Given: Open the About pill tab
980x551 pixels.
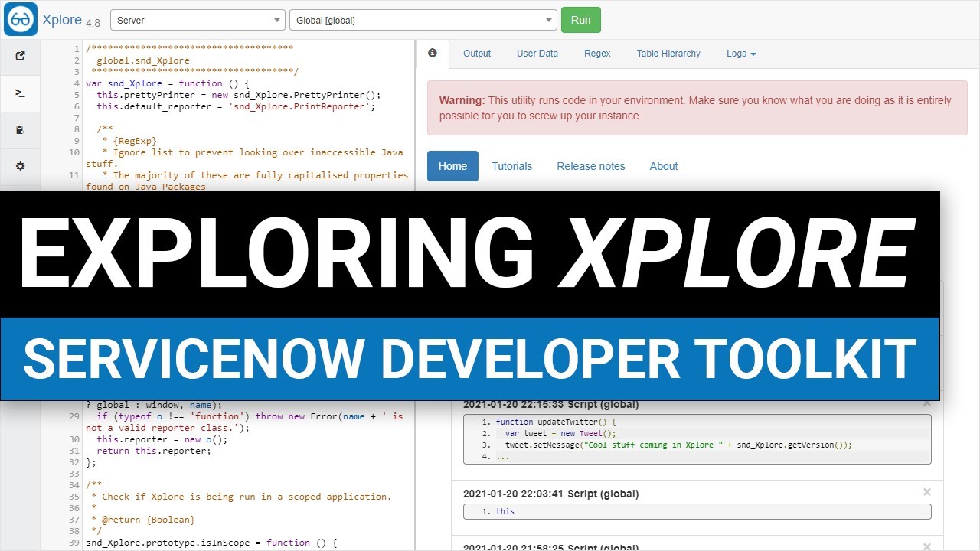Looking at the screenshot, I should tap(664, 166).
